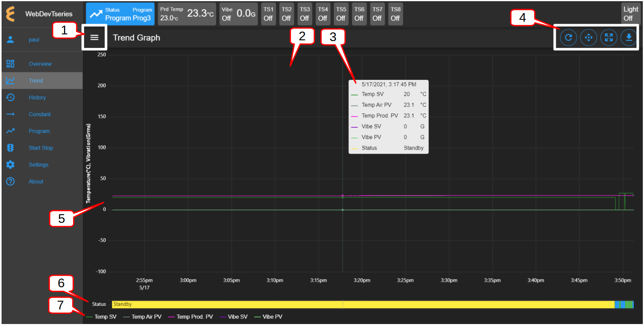
Task: Click the Overview dashboard icon
Action: 10,64
